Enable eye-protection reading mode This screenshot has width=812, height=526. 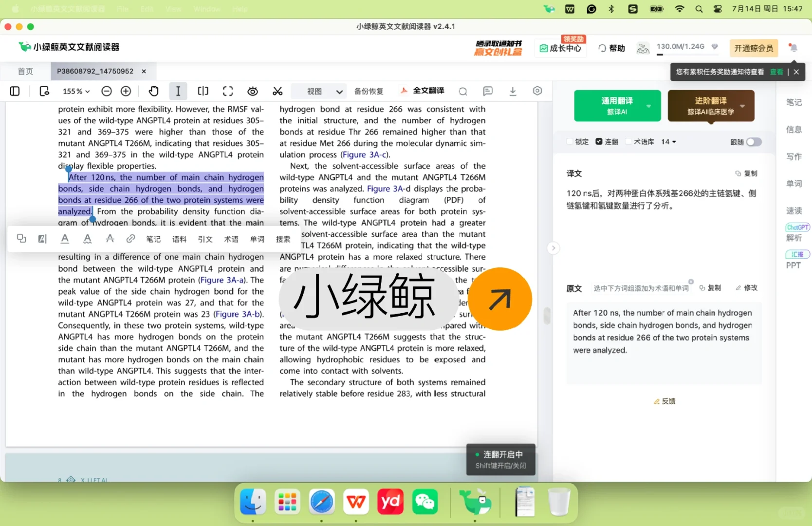tap(253, 91)
